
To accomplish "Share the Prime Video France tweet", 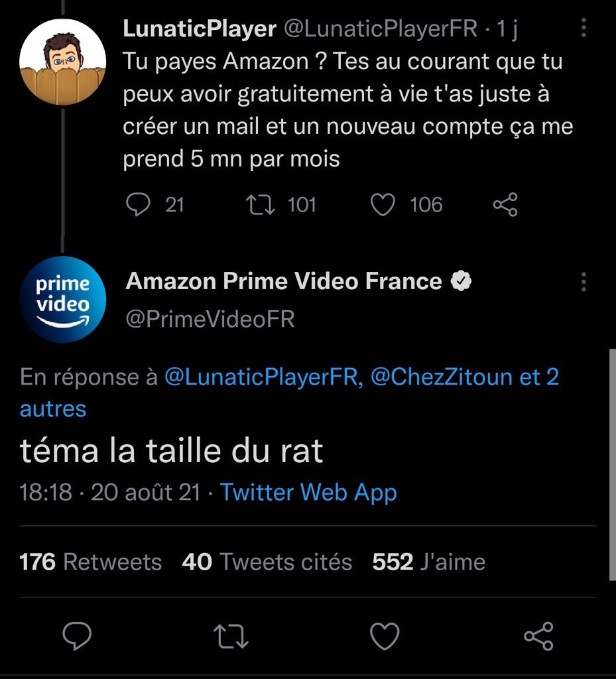I will pos(538,637).
